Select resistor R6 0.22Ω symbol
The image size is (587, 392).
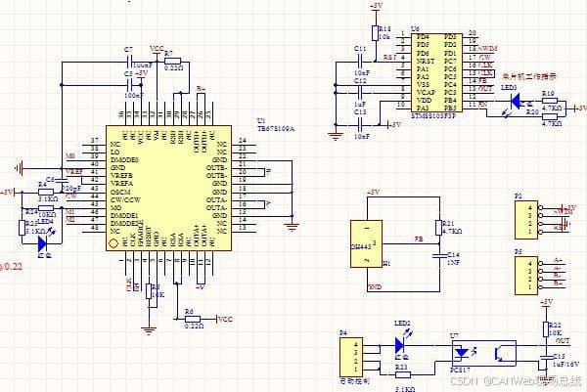click(x=193, y=319)
